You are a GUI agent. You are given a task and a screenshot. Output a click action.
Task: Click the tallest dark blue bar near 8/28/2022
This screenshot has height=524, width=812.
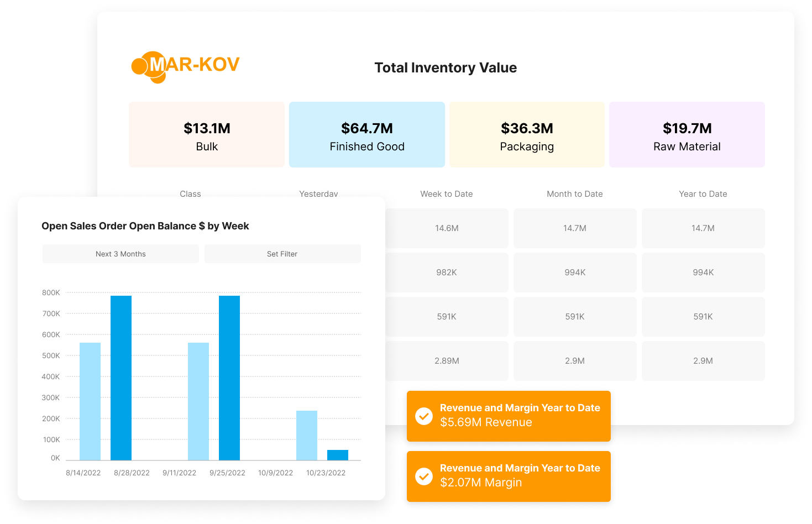point(121,378)
